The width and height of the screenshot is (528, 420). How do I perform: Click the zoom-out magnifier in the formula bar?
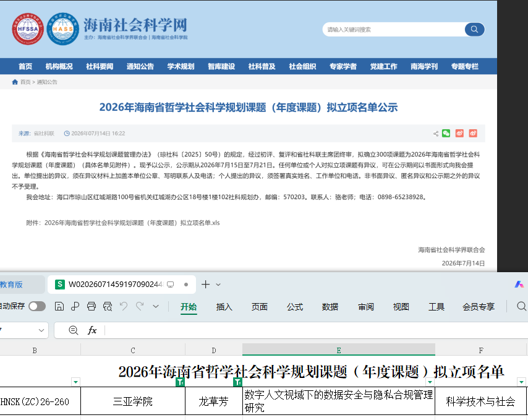tap(73, 330)
